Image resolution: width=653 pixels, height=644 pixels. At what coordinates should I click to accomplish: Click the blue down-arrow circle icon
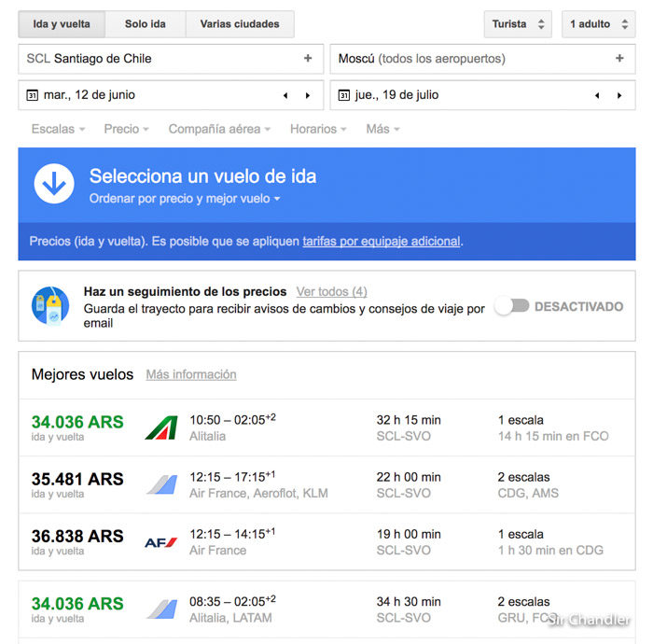tap(54, 184)
